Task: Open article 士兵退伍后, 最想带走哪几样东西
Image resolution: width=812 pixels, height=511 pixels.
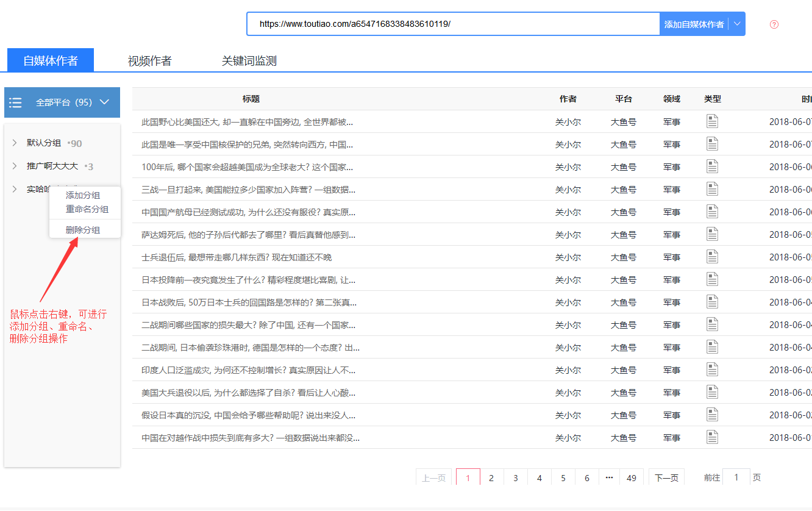Action: 237,257
